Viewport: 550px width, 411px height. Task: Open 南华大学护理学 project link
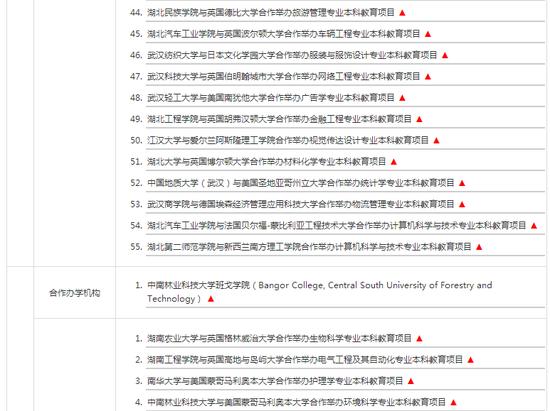[x=275, y=381]
